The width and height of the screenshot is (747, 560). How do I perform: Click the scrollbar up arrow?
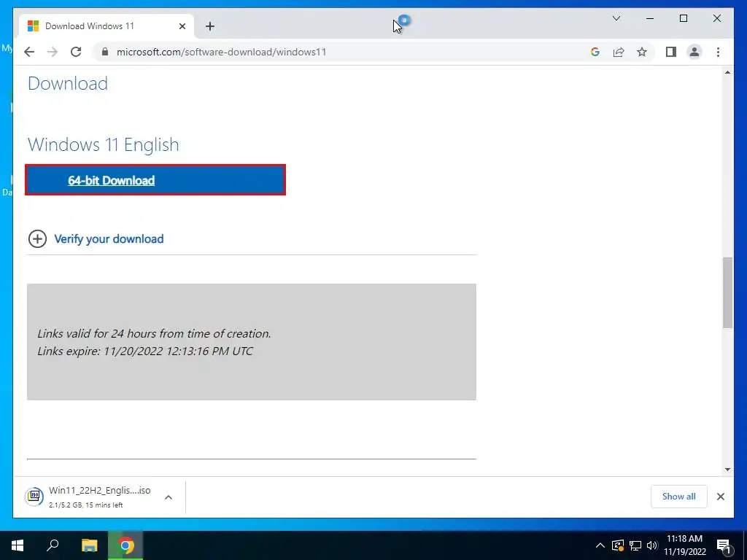pos(727,72)
